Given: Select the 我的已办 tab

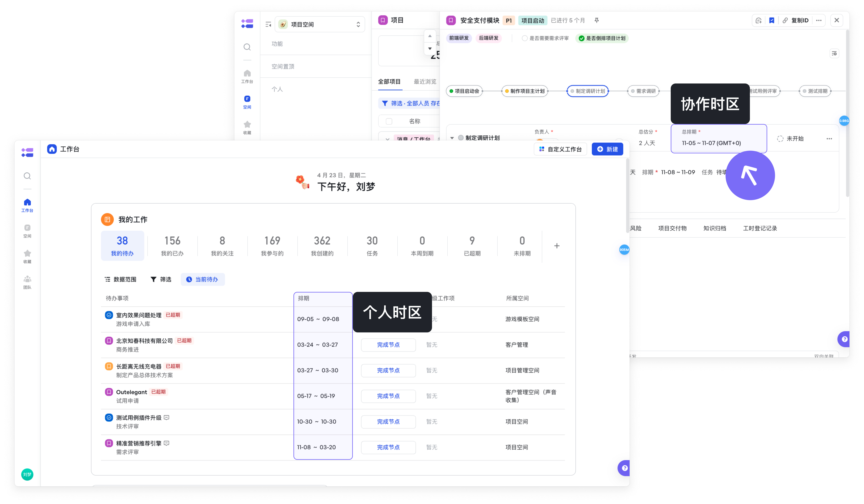Looking at the screenshot, I should (x=172, y=246).
